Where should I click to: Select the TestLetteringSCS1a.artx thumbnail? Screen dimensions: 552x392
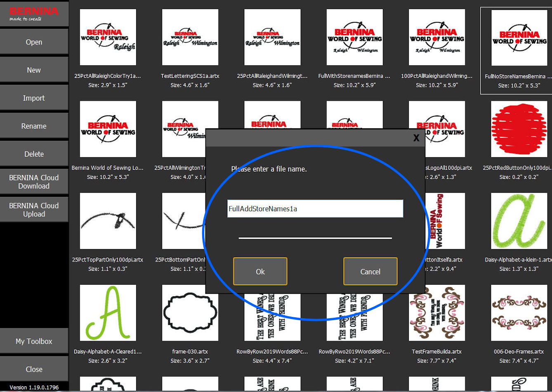coord(190,38)
